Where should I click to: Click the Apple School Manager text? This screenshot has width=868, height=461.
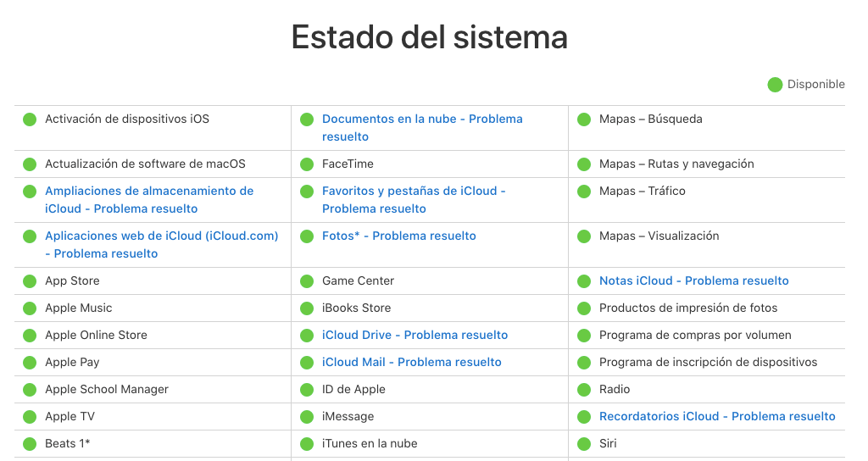click(106, 389)
